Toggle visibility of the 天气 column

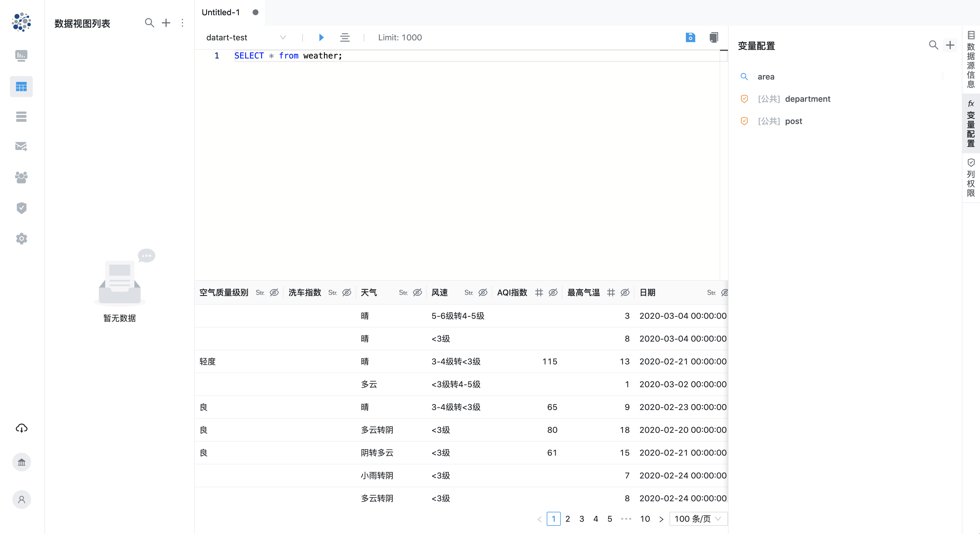(x=417, y=293)
